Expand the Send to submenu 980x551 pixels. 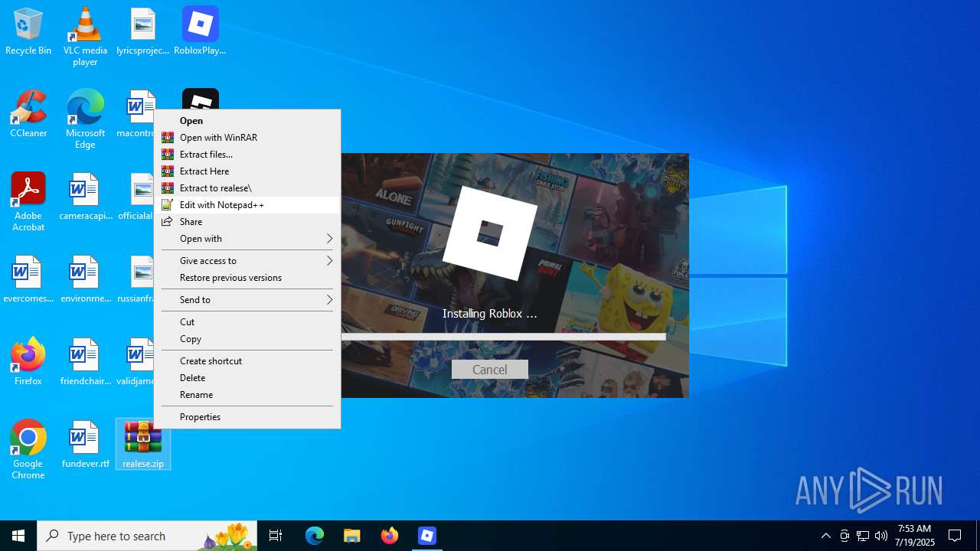[x=247, y=300]
